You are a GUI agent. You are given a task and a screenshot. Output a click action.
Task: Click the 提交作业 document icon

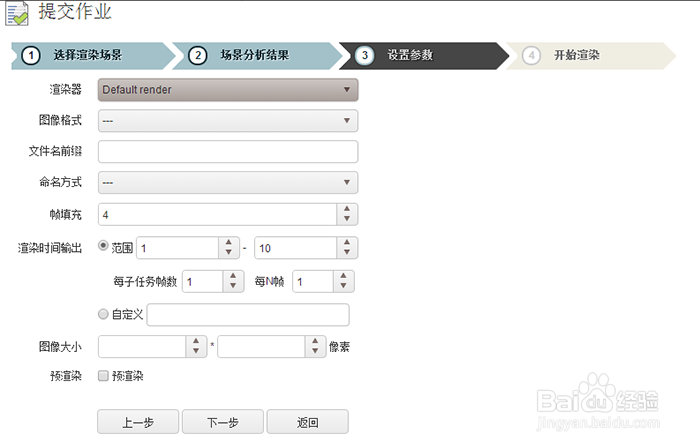(x=18, y=15)
